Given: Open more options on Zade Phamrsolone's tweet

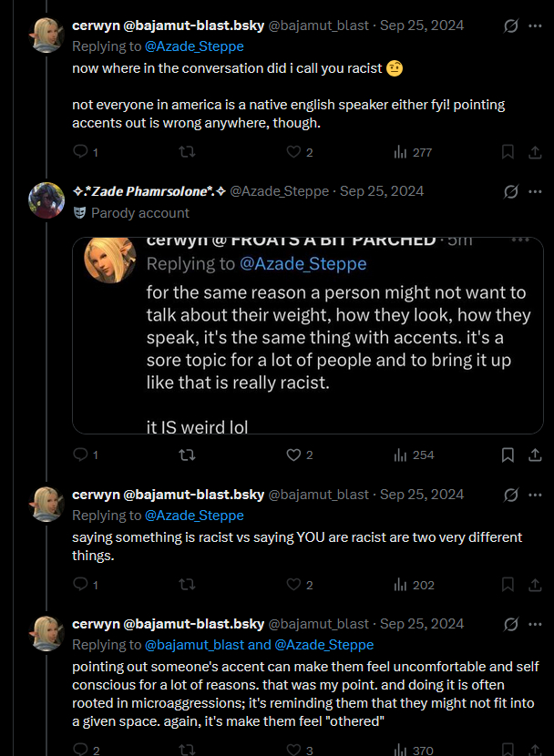Looking at the screenshot, I should point(535,191).
